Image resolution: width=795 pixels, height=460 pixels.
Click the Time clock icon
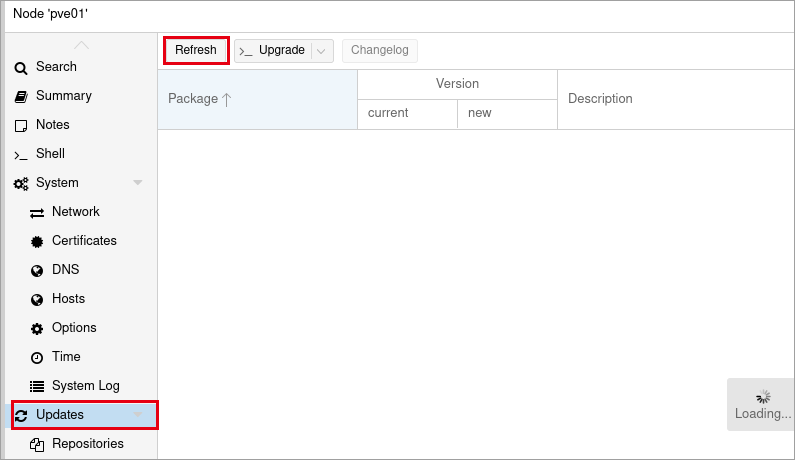pyautogui.click(x=37, y=358)
